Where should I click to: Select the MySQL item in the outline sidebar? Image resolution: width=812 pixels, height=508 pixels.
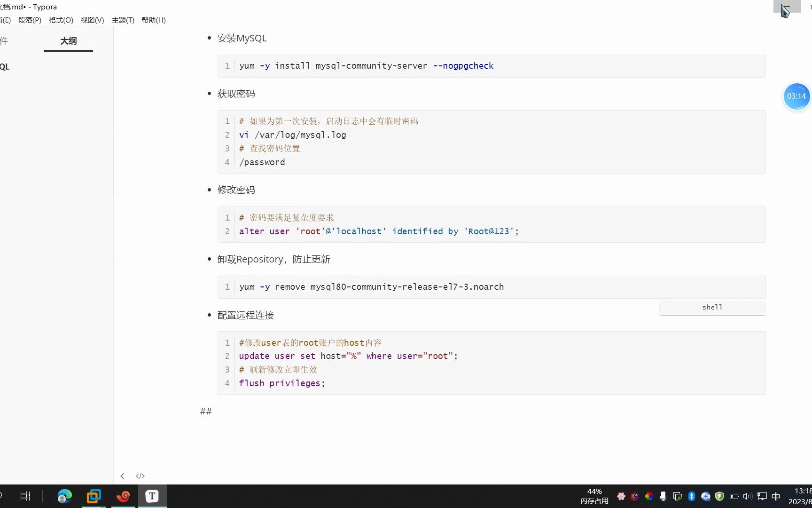(5, 67)
